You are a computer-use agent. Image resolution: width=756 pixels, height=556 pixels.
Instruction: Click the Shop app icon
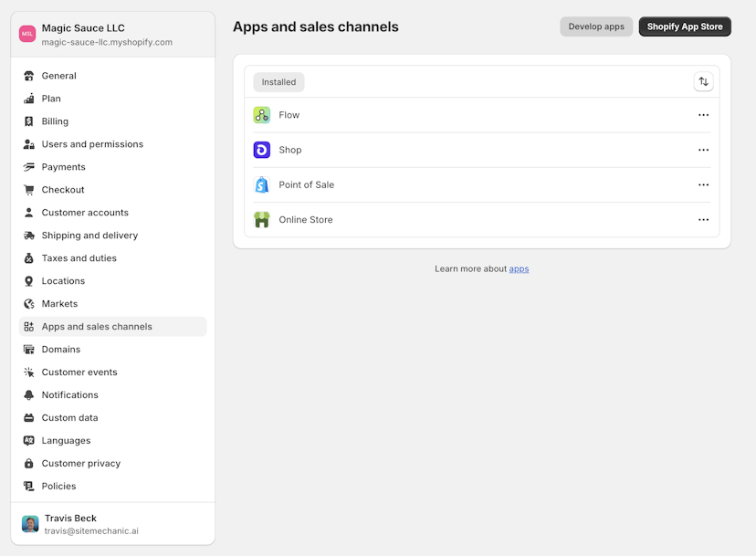pos(262,150)
